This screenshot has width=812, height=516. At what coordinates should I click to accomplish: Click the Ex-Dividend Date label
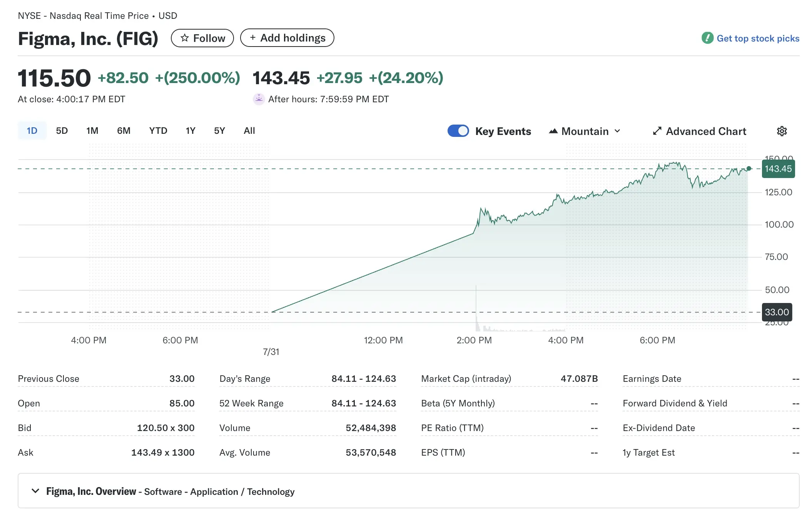659,428
